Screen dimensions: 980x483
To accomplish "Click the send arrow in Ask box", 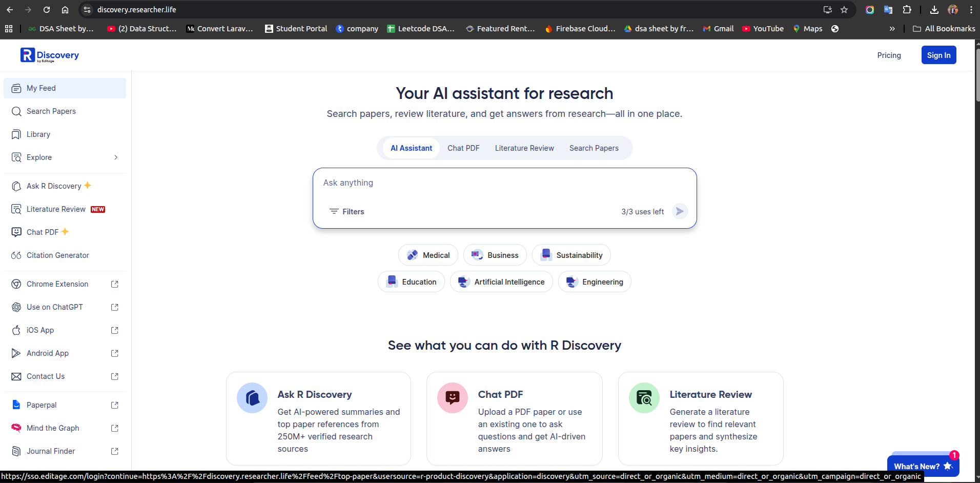I will coord(680,211).
